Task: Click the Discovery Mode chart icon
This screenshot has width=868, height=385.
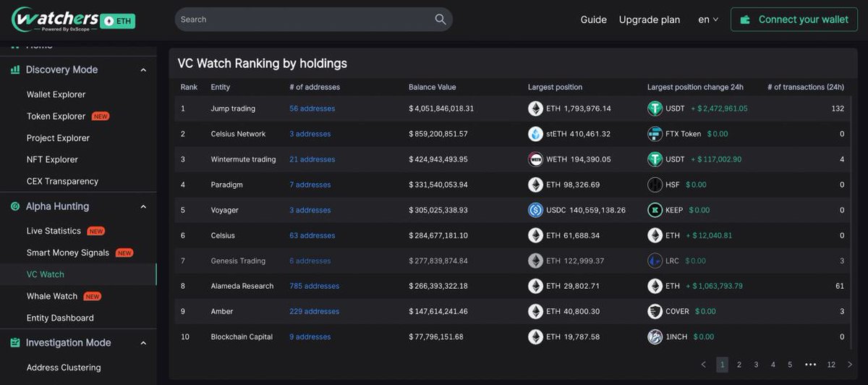Action: pos(14,70)
